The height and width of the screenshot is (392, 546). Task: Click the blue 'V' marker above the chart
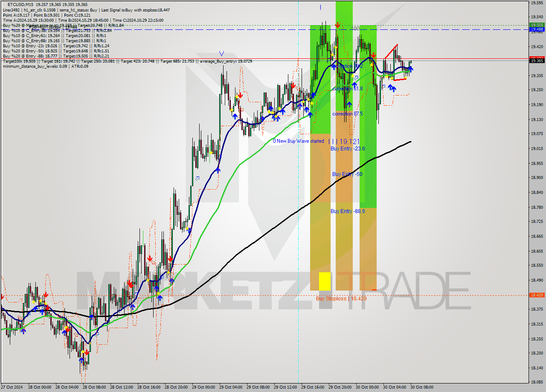tap(221, 54)
